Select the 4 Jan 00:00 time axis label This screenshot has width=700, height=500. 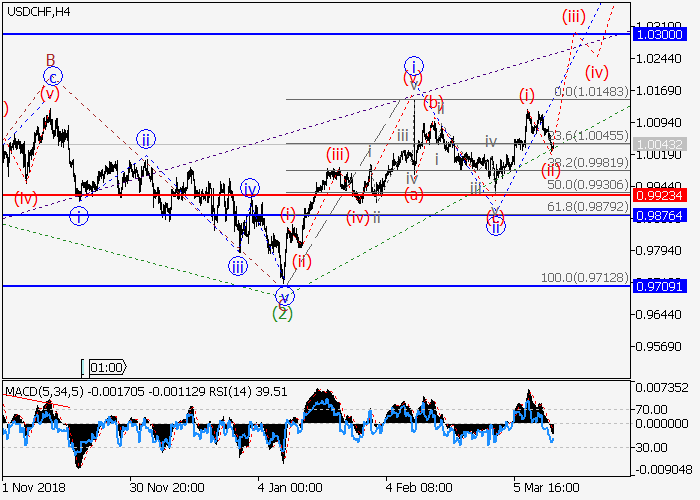click(x=290, y=488)
